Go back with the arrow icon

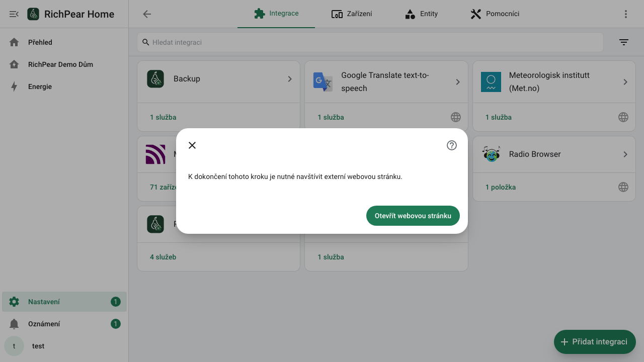click(x=147, y=14)
